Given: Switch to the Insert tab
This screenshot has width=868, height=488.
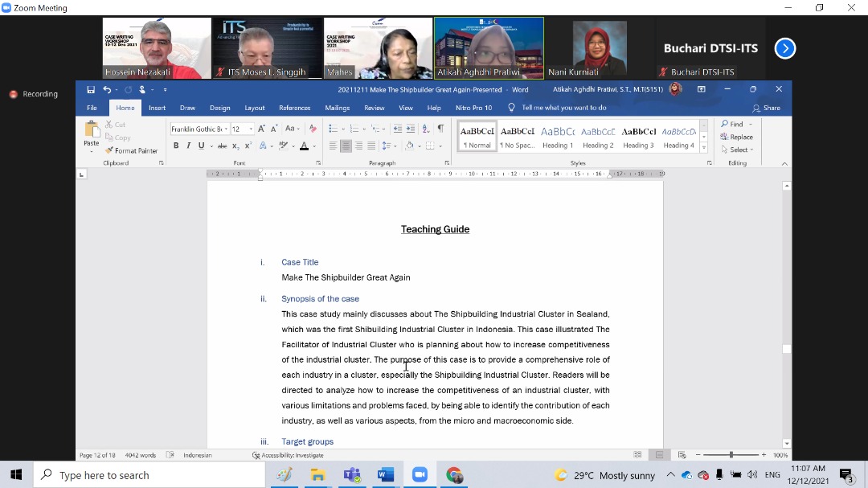Looking at the screenshot, I should pos(158,108).
